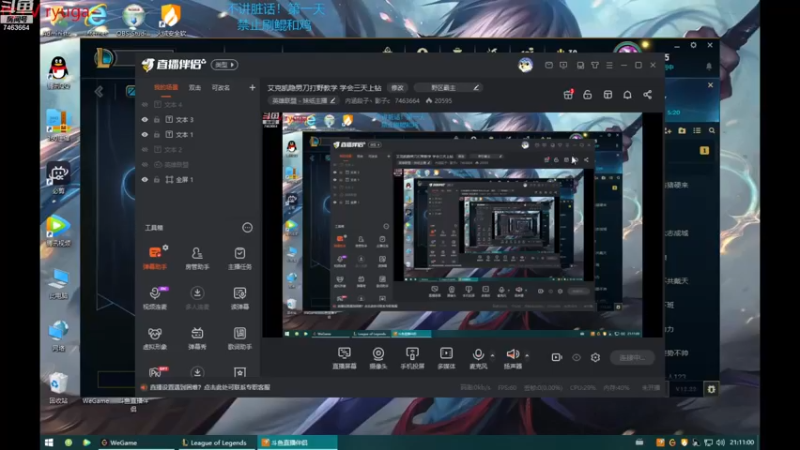Click the 连接中 start streaming button
The height and width of the screenshot is (450, 800).
tap(632, 358)
